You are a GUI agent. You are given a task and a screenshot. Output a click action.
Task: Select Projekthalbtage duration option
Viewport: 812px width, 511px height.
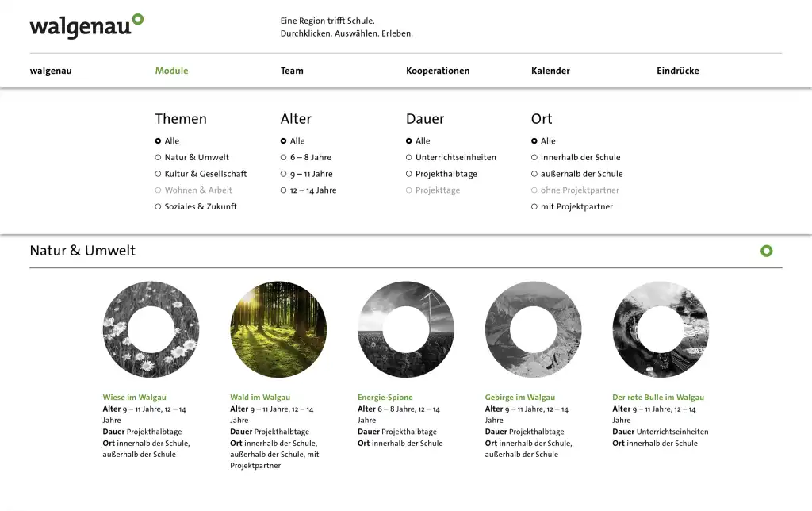(446, 174)
